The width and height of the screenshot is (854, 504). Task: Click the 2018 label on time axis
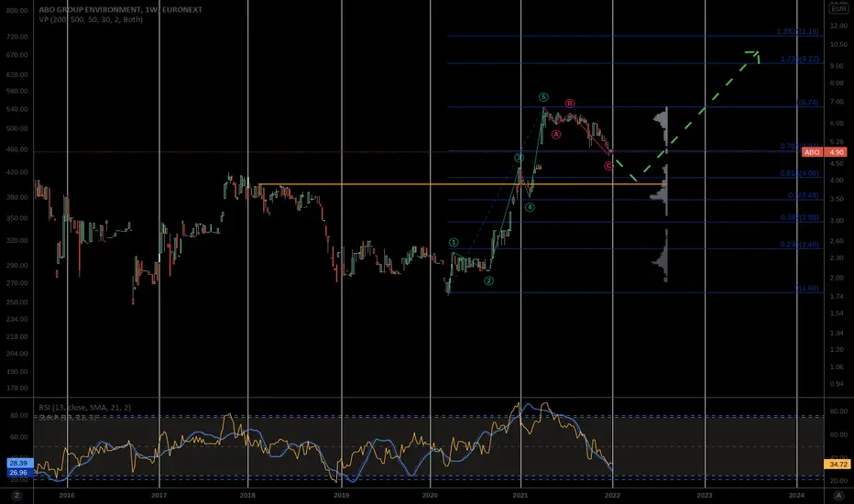pyautogui.click(x=247, y=495)
